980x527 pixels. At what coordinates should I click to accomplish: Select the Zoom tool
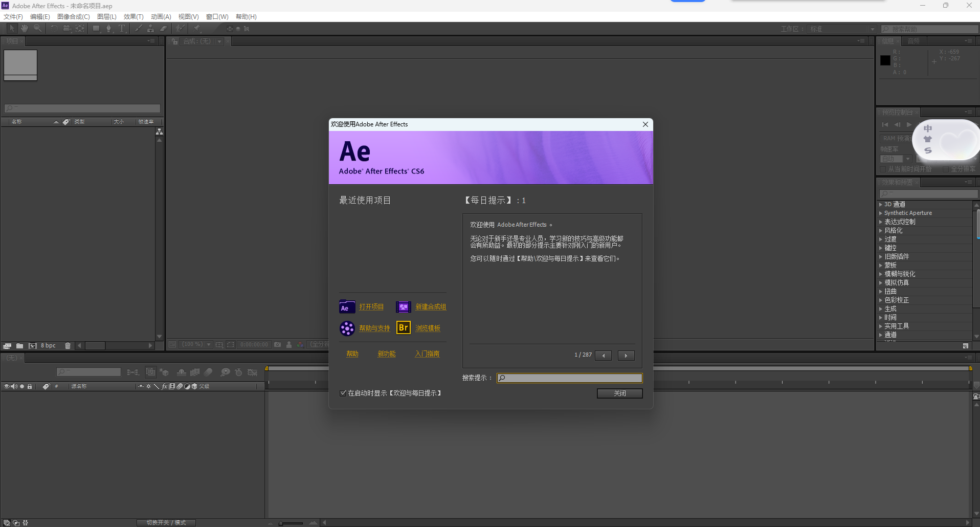(x=38, y=28)
